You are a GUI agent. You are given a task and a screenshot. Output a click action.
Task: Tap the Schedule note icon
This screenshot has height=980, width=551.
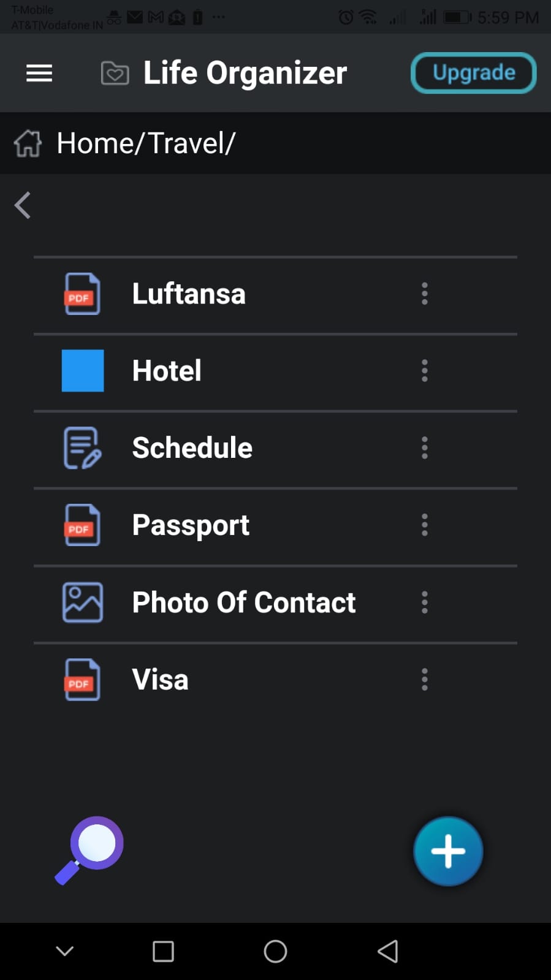(x=83, y=448)
